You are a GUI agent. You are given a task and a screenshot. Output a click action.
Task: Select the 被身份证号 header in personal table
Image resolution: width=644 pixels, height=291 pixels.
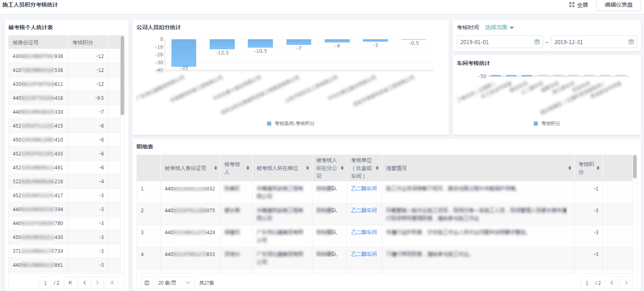click(x=38, y=42)
